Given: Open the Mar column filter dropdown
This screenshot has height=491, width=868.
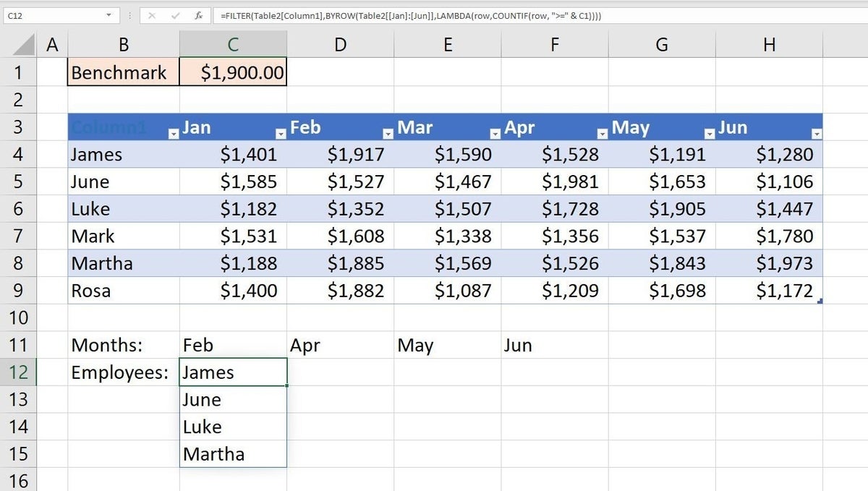Looking at the screenshot, I should pos(495,134).
